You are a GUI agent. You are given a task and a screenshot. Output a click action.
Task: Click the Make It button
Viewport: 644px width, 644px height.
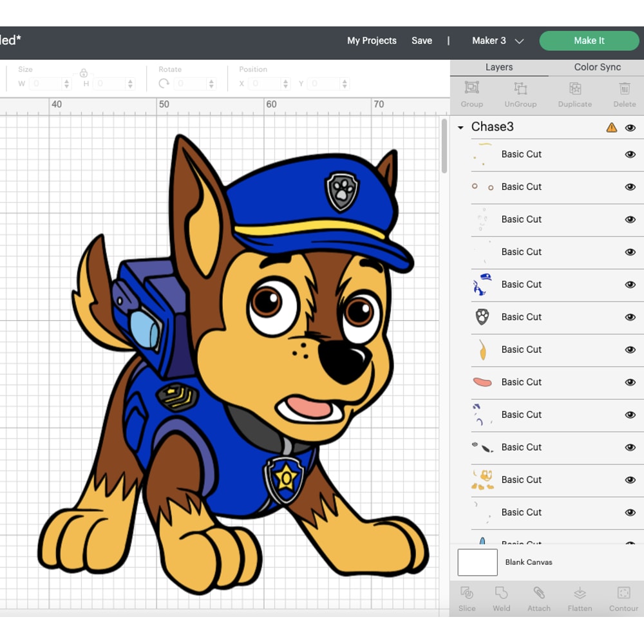589,40
